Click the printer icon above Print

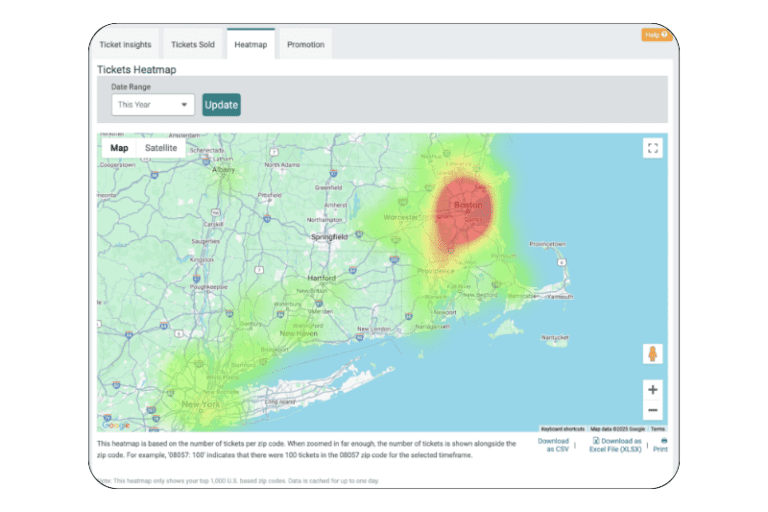[663, 440]
